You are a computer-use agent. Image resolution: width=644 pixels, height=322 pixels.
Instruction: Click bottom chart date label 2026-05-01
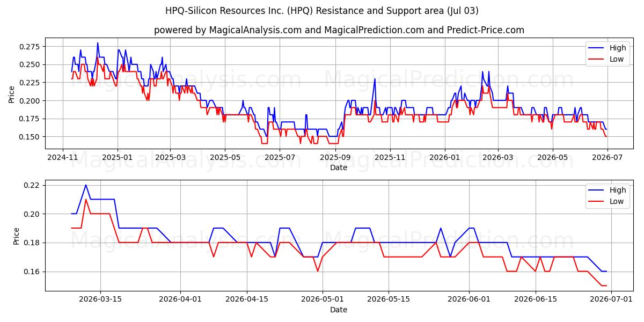323,299
